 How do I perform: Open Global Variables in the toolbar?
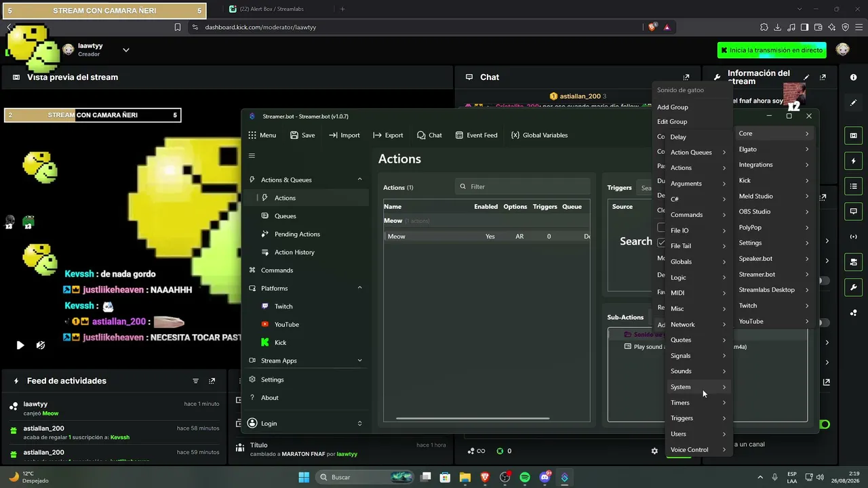coord(539,135)
